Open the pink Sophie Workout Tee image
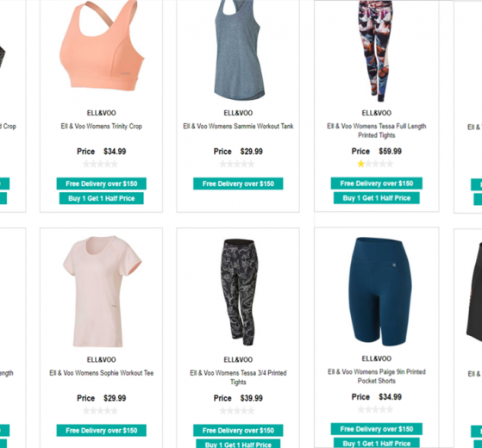This screenshot has width=482, height=448. point(102,291)
